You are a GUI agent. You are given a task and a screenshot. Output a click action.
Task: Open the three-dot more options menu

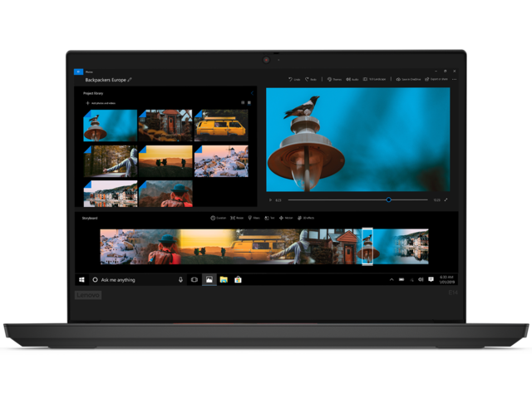pos(455,80)
